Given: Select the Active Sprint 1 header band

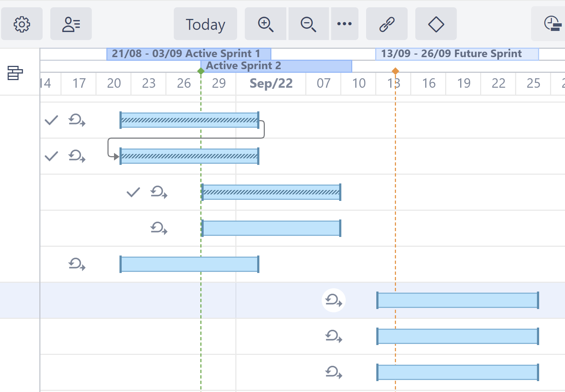Looking at the screenshot, I should (188, 54).
